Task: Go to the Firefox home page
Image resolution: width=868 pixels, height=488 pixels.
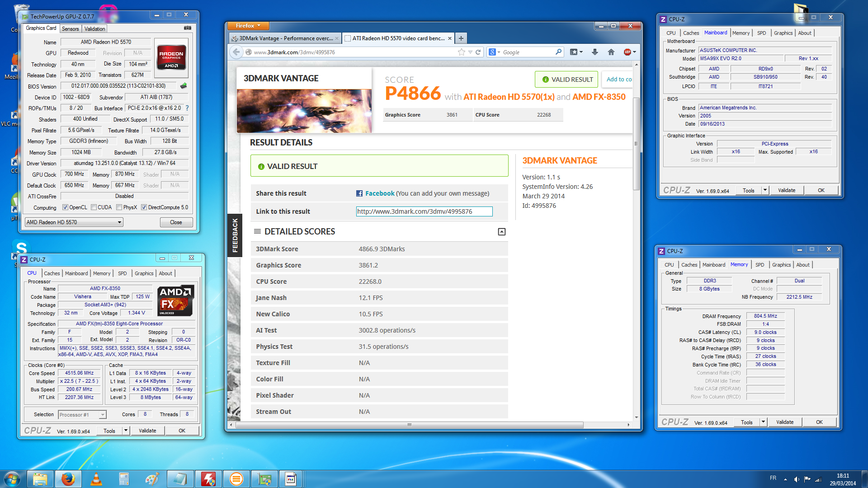Action: coord(611,52)
